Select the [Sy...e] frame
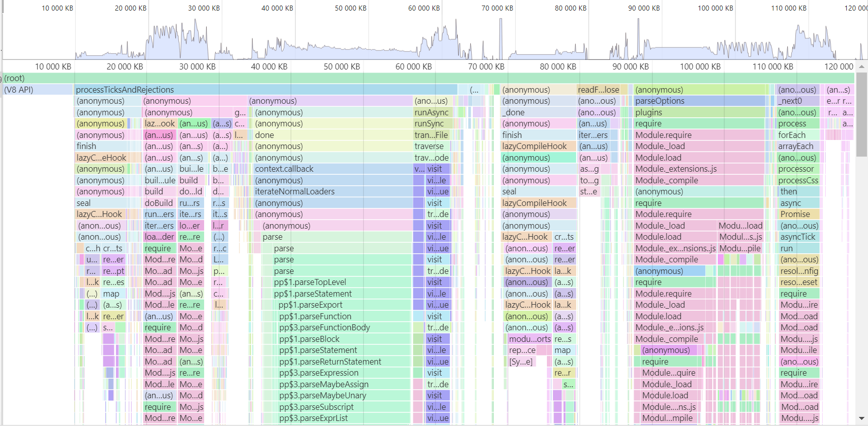 (x=521, y=362)
